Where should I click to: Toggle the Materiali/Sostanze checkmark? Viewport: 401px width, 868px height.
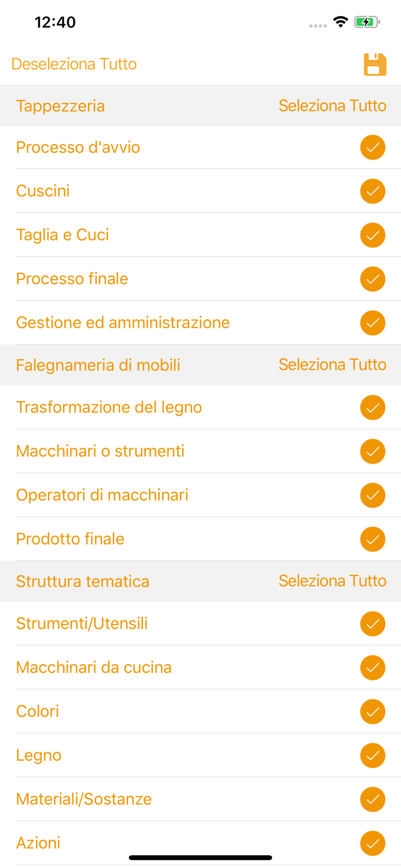373,799
